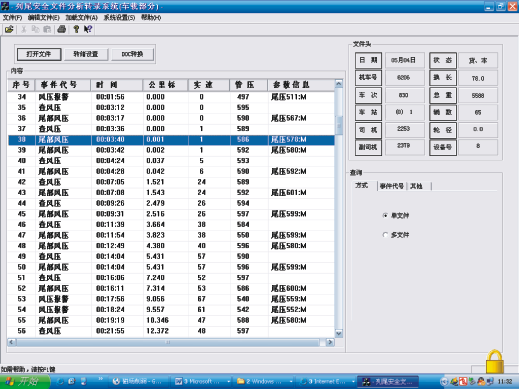Click the 时间 column header
The image size is (519, 389).
(117, 85)
